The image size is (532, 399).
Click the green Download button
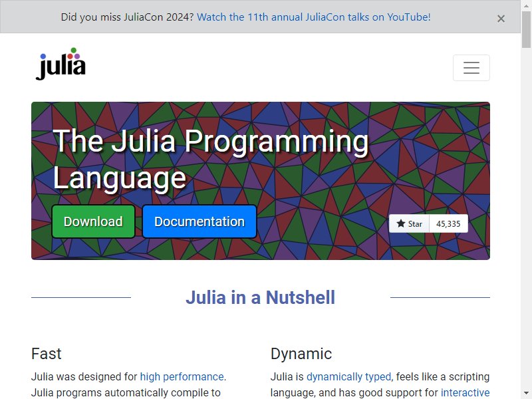[x=93, y=221]
